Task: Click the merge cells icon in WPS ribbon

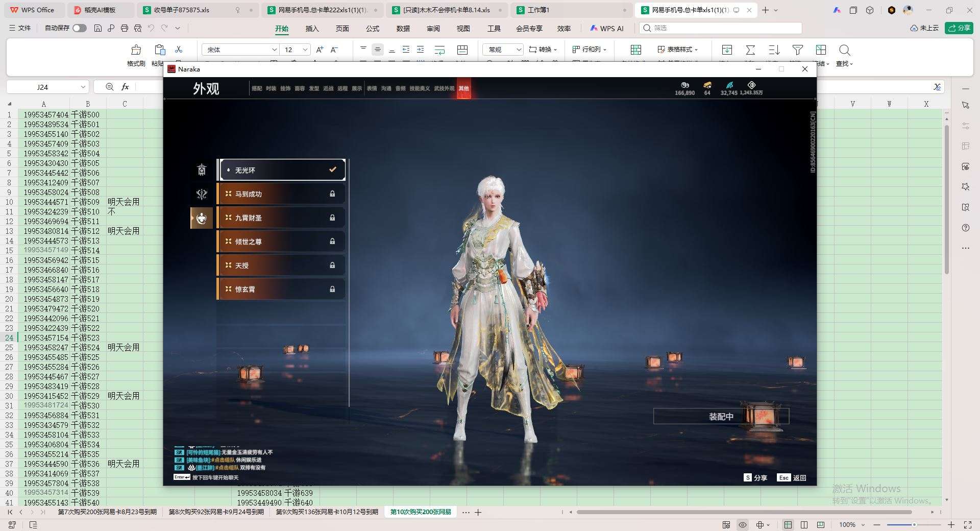Action: [462, 50]
